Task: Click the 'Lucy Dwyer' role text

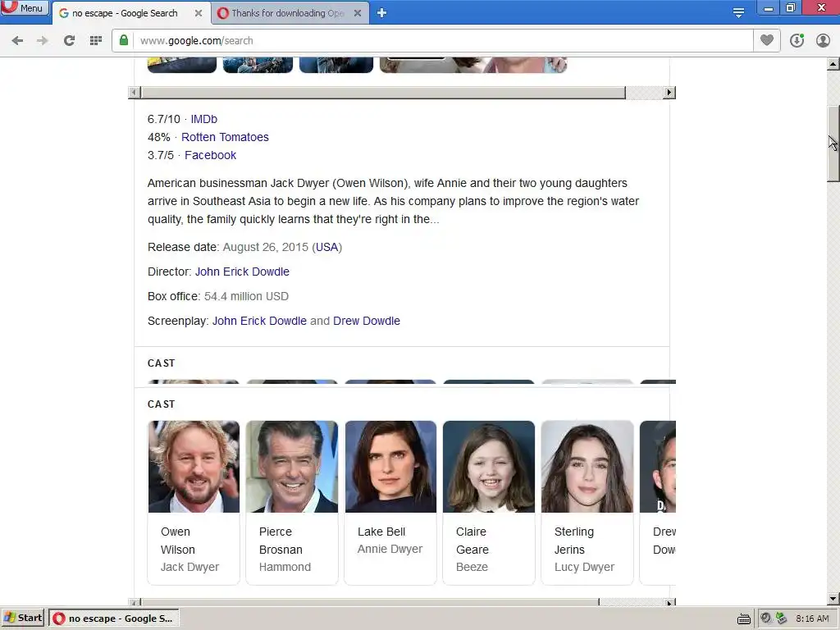Action: [584, 567]
